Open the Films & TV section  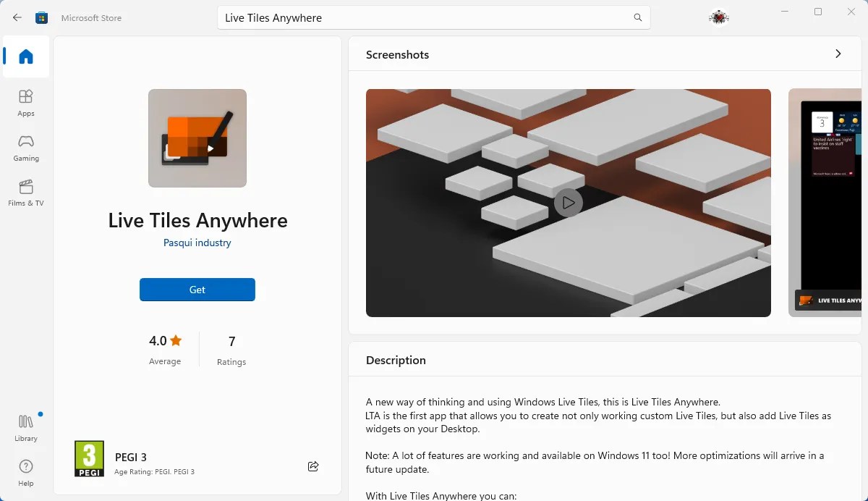tap(25, 193)
